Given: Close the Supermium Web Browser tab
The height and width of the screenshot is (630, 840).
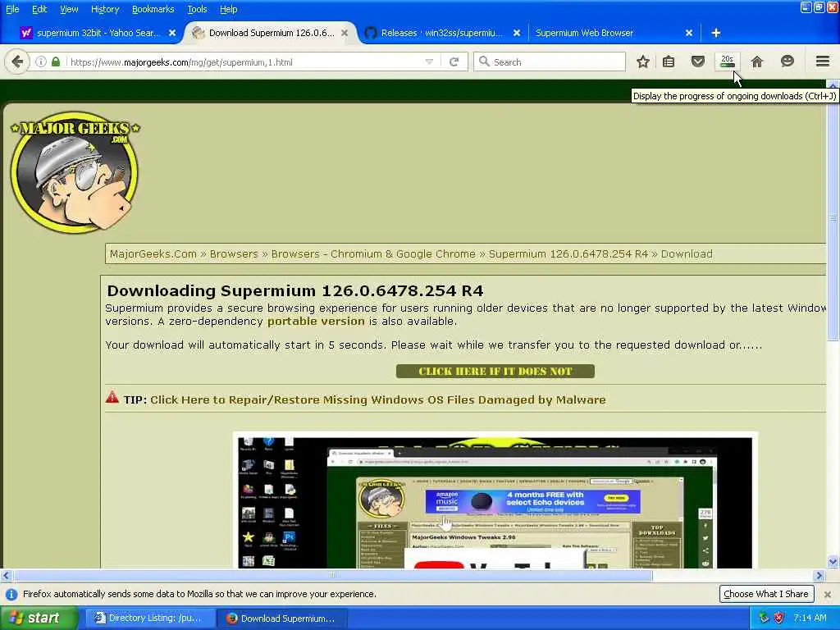Looking at the screenshot, I should coord(689,33).
